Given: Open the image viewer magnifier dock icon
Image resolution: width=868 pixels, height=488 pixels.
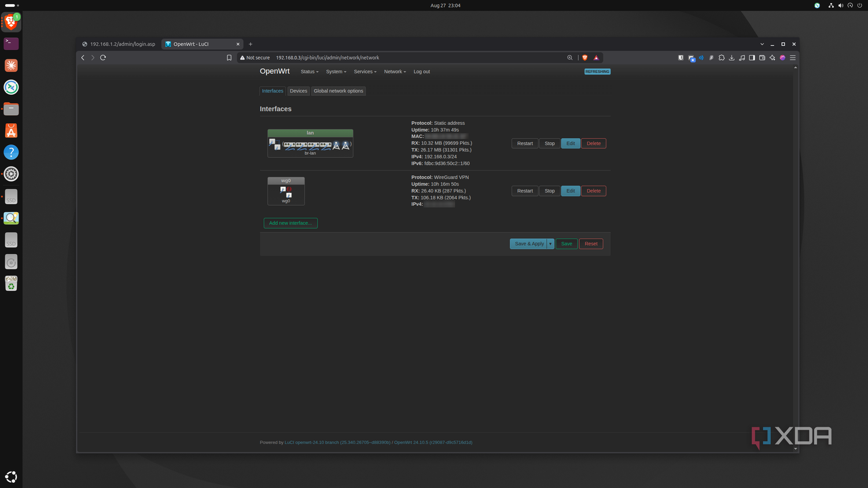Looking at the screenshot, I should click(11, 218).
